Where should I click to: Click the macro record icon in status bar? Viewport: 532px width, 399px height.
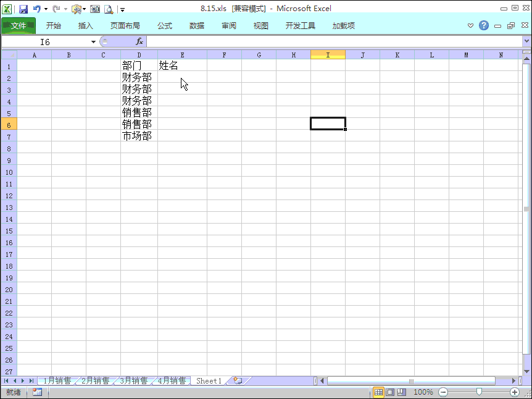[x=37, y=392]
